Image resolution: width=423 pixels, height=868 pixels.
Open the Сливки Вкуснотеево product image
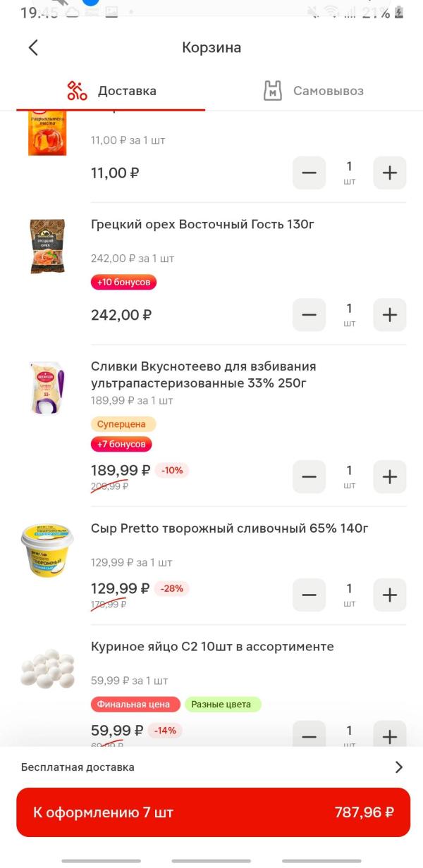pyautogui.click(x=47, y=388)
